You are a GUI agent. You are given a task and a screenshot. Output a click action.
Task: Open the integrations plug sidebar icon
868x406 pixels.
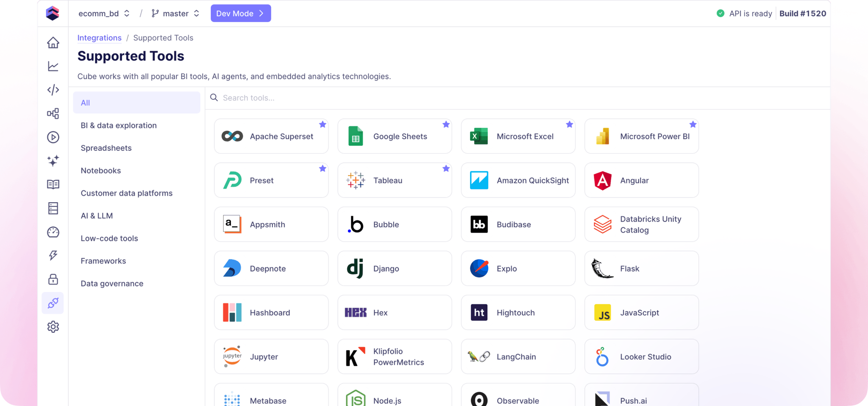tap(53, 303)
